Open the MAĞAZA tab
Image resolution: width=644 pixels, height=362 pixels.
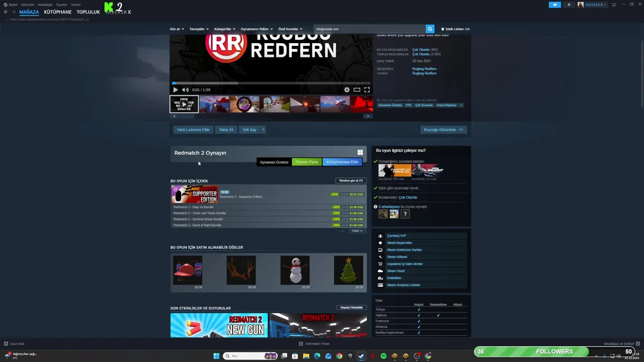tap(29, 12)
